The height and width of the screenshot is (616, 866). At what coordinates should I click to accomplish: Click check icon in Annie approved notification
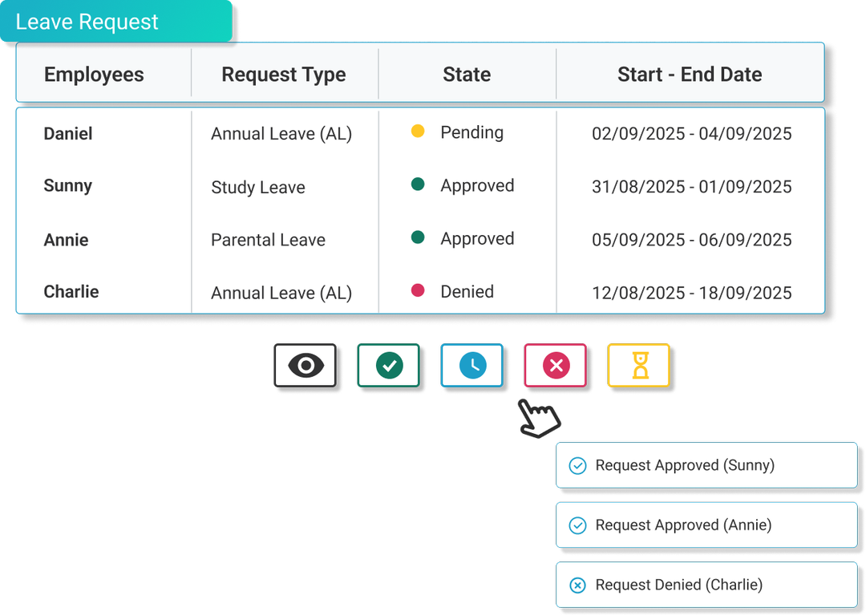click(577, 525)
